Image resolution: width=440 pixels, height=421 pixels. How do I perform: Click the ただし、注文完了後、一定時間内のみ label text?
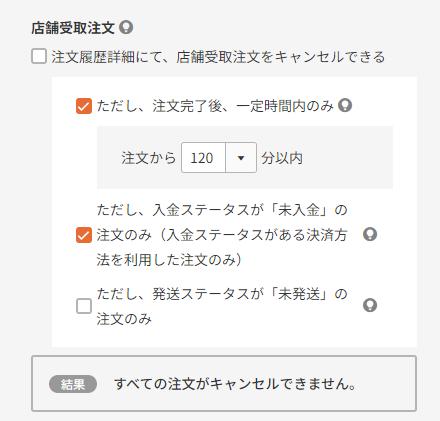(x=215, y=106)
